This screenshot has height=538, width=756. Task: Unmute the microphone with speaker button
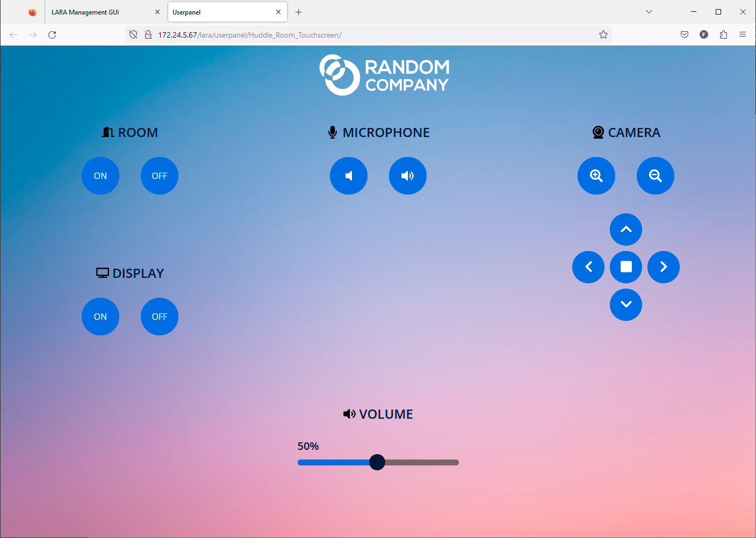408,176
